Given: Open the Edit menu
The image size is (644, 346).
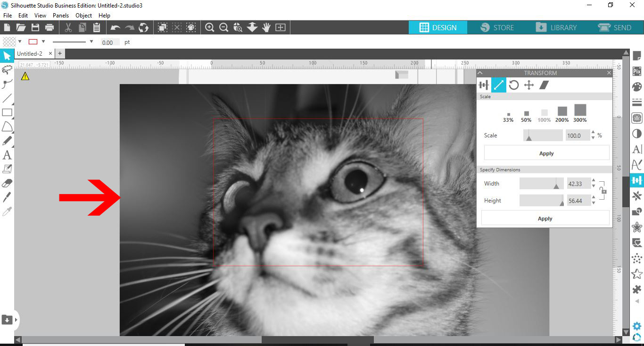Looking at the screenshot, I should (23, 16).
